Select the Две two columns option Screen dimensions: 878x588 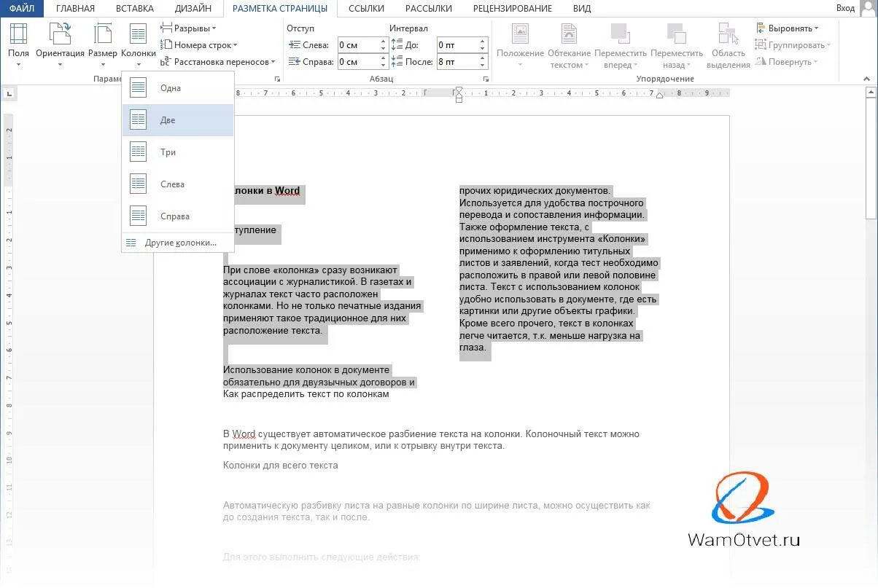tap(178, 120)
